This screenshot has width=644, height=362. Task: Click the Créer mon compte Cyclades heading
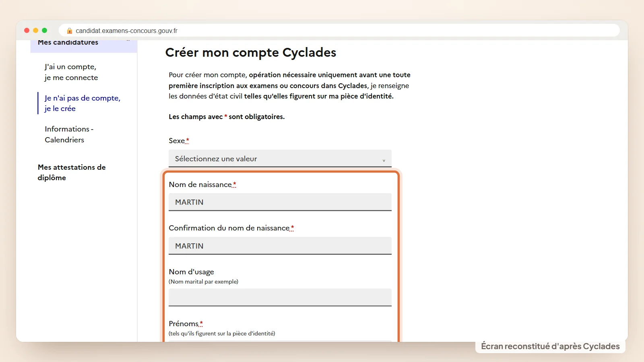pyautogui.click(x=251, y=52)
